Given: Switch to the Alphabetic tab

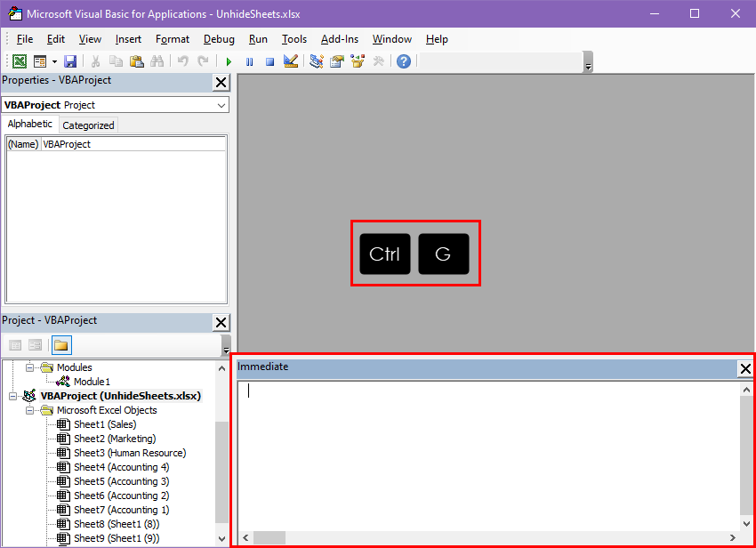Looking at the screenshot, I should [30, 124].
